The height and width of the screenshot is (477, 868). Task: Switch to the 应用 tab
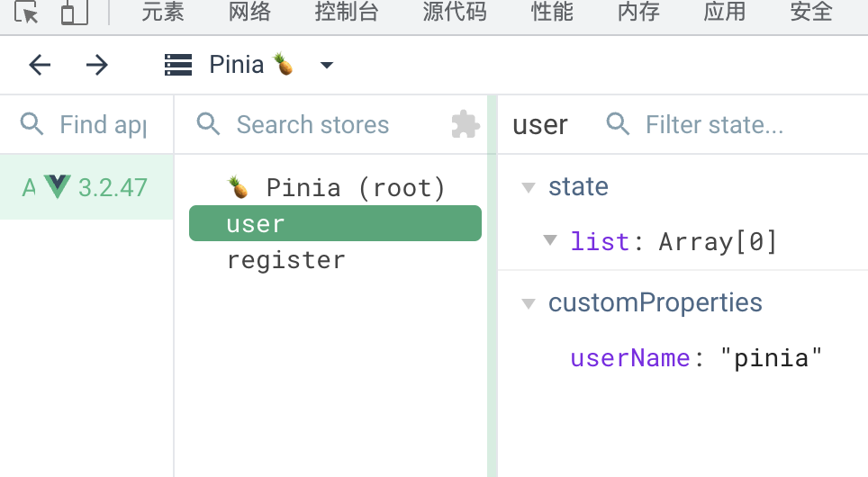pos(725,12)
